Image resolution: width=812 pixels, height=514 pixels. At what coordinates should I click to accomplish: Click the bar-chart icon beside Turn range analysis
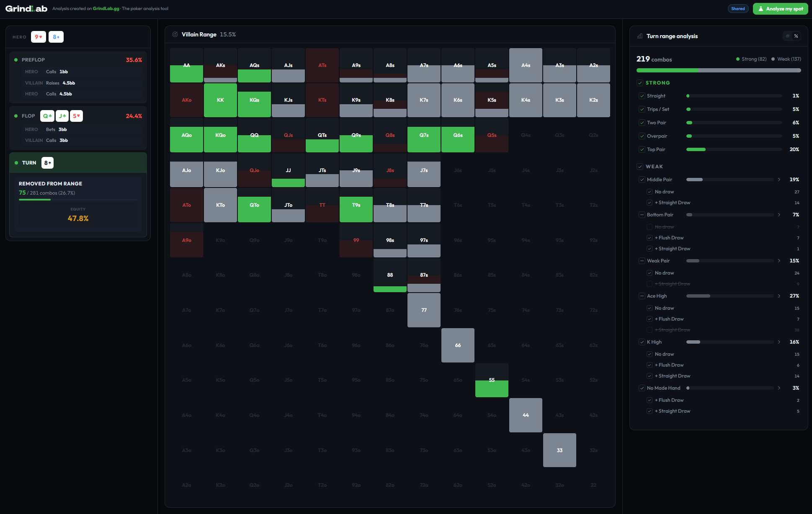[639, 36]
